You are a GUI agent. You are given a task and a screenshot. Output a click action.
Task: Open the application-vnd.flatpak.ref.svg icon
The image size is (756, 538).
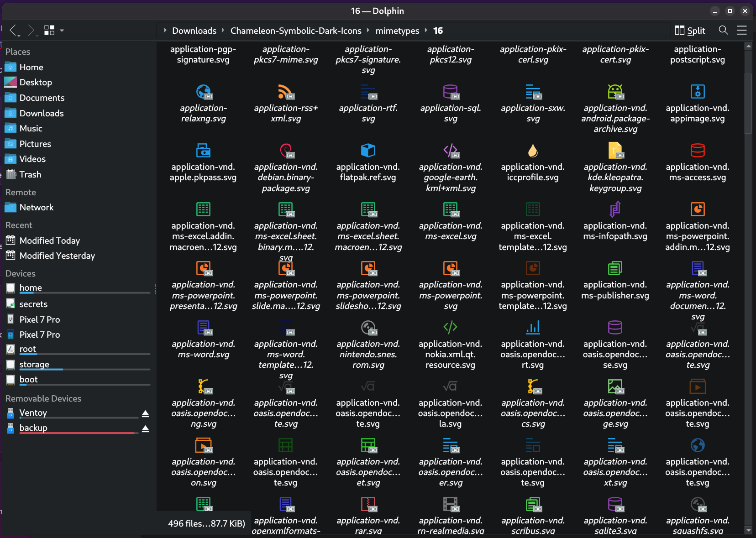click(x=368, y=151)
